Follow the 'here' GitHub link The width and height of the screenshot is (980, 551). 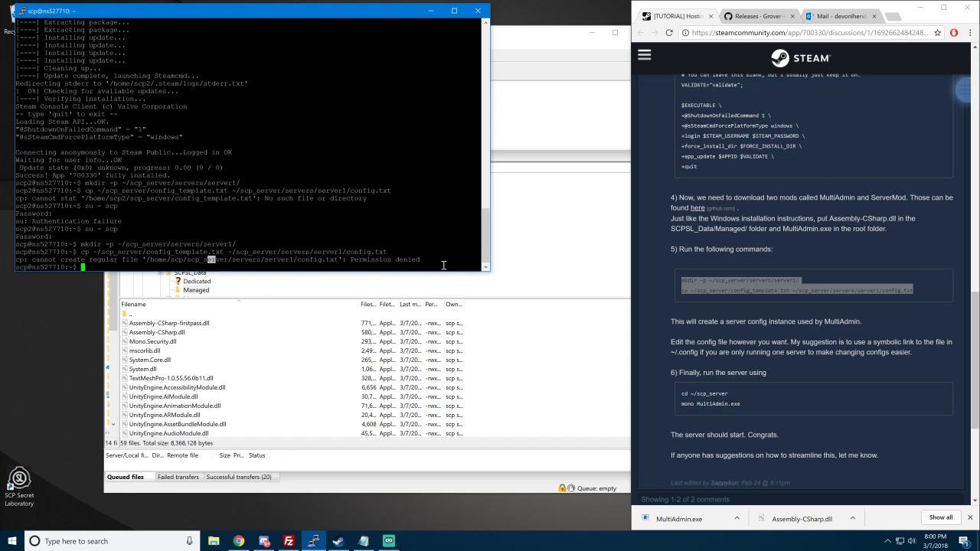pyautogui.click(x=697, y=208)
